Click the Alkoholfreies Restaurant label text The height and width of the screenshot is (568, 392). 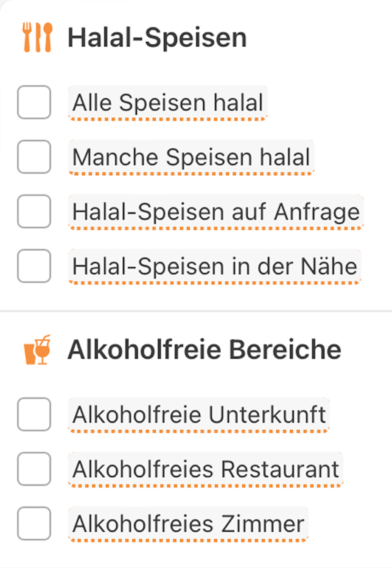206,470
